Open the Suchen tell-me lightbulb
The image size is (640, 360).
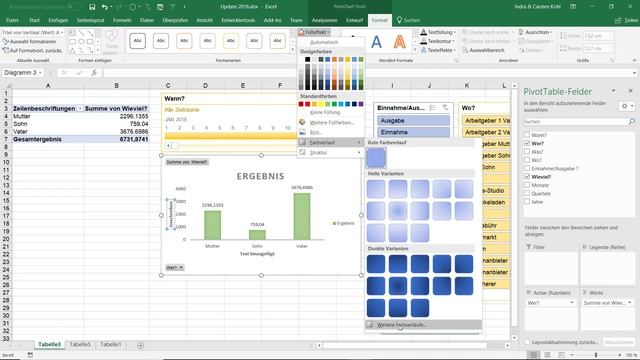[x=399, y=20]
